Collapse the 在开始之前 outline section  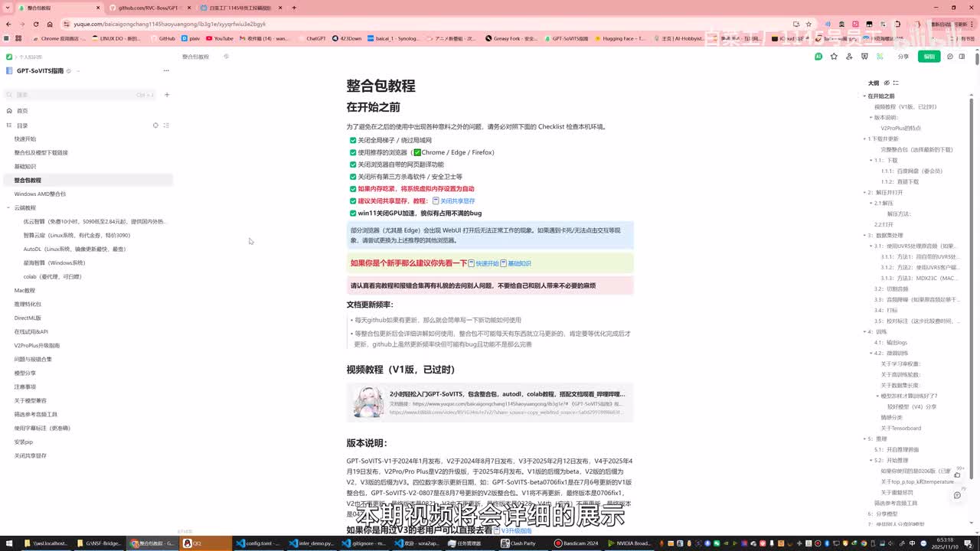[x=864, y=96]
